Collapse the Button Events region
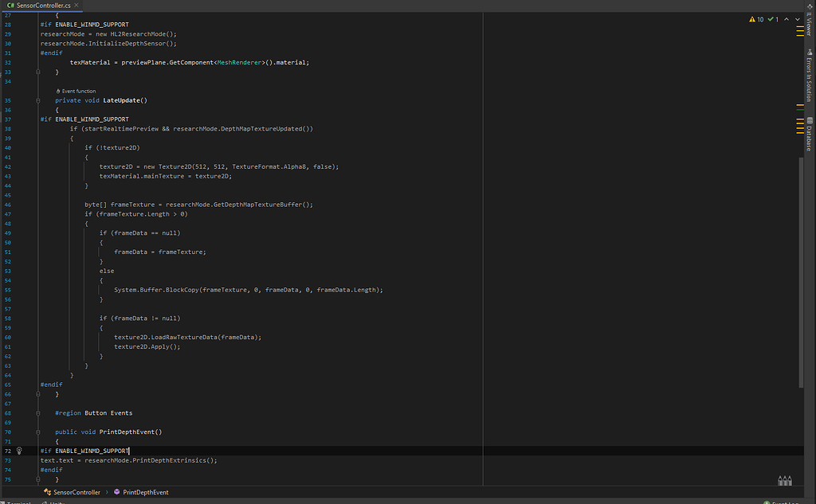The image size is (816, 504). click(37, 412)
